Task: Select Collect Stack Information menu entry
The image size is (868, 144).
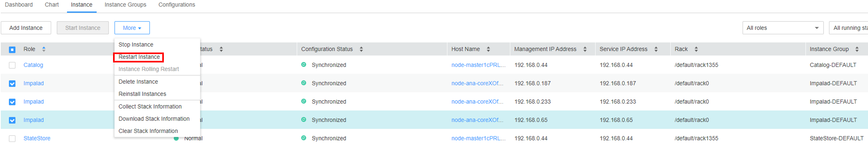Action: tap(150, 107)
